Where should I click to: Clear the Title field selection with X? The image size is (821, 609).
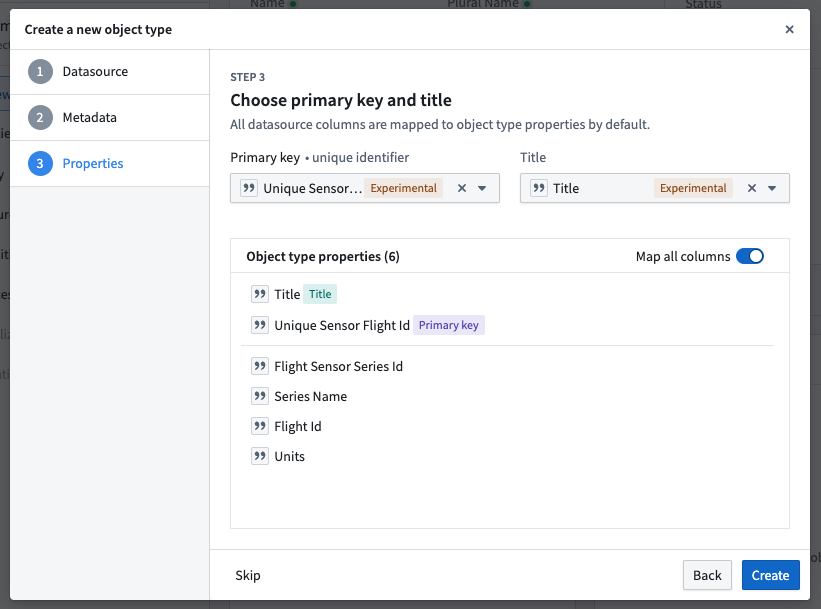coord(752,188)
